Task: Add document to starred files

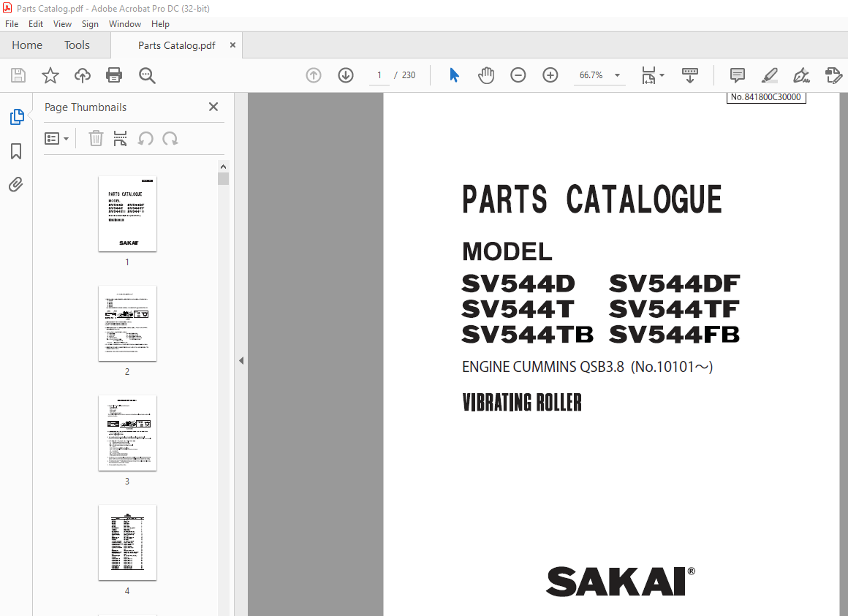Action: click(50, 75)
